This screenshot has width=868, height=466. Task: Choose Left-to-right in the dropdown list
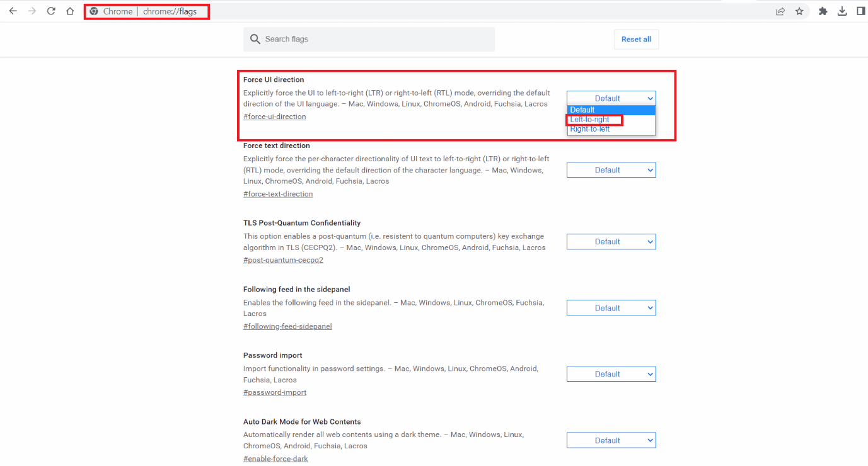click(611, 120)
